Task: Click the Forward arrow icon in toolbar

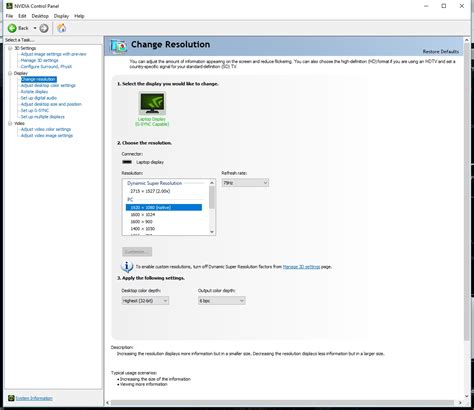Action: (44, 28)
